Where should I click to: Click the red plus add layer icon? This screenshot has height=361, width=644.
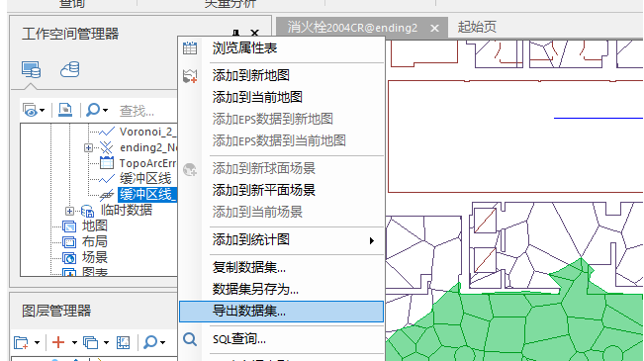point(58,342)
